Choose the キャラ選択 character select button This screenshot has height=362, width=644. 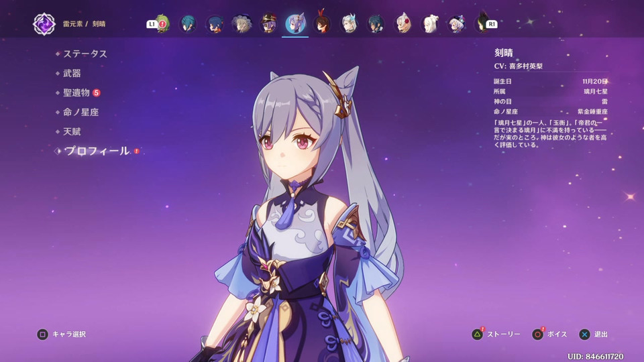(69, 335)
